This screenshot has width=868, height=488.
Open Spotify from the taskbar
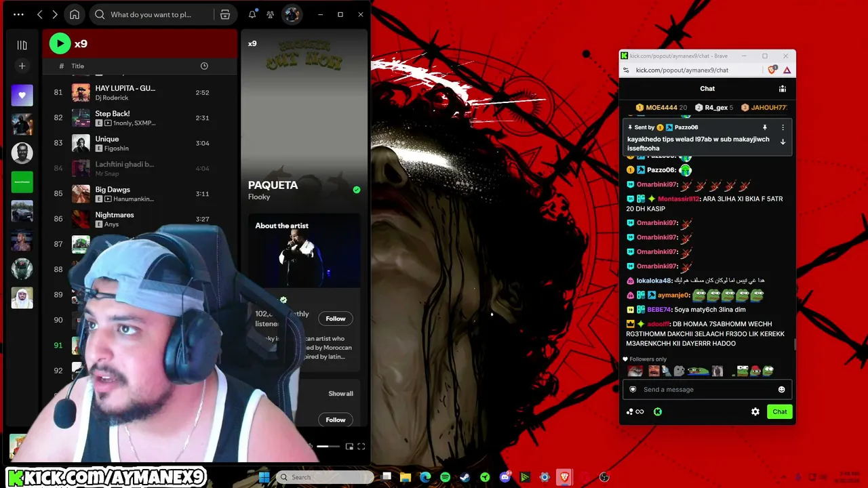click(x=445, y=477)
